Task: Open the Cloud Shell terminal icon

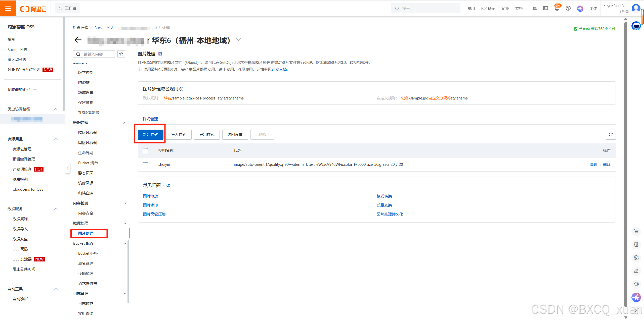Action: (545, 9)
